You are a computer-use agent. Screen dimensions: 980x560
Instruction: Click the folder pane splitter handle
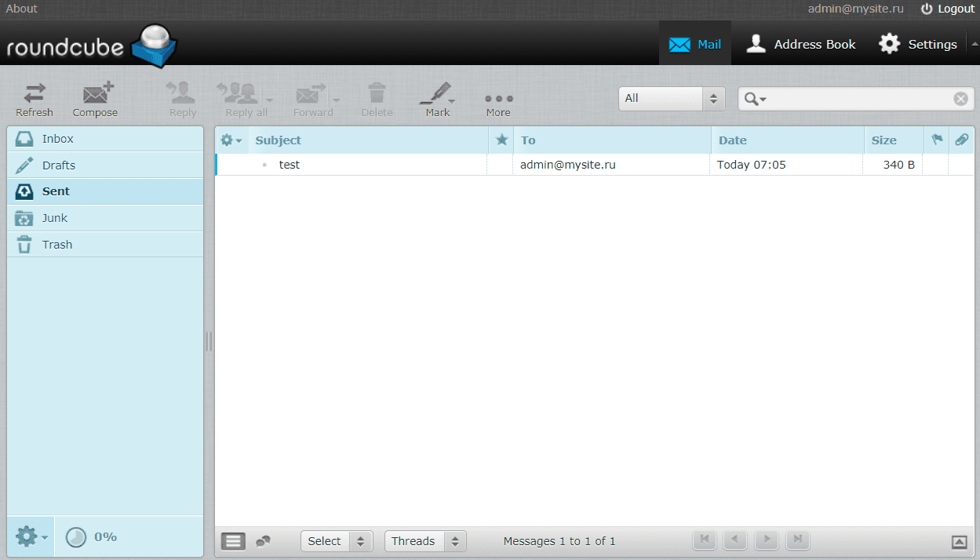(209, 341)
